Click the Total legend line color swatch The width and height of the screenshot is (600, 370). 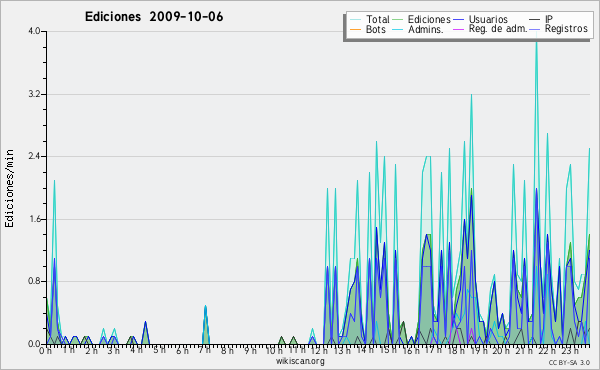pos(355,20)
